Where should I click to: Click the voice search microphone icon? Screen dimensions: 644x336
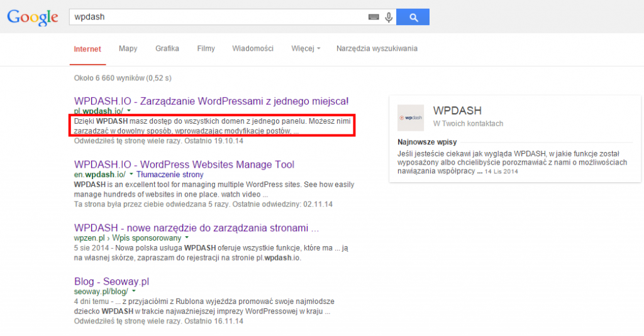[389, 18]
